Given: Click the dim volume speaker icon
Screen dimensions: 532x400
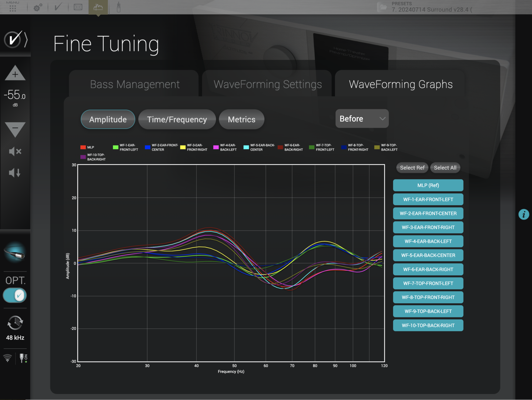Looking at the screenshot, I should click(15, 173).
